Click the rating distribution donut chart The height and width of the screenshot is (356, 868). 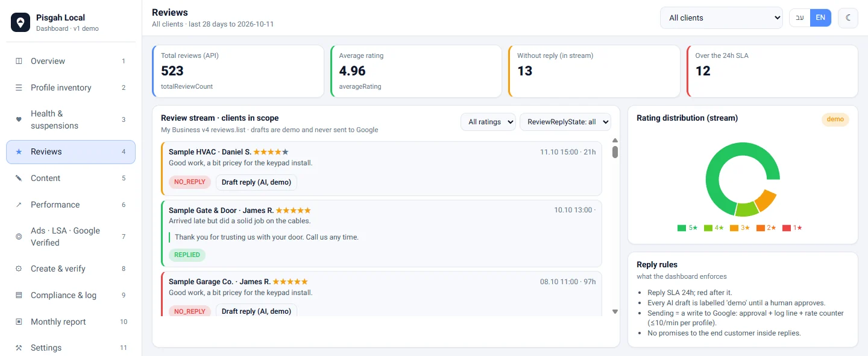click(743, 179)
